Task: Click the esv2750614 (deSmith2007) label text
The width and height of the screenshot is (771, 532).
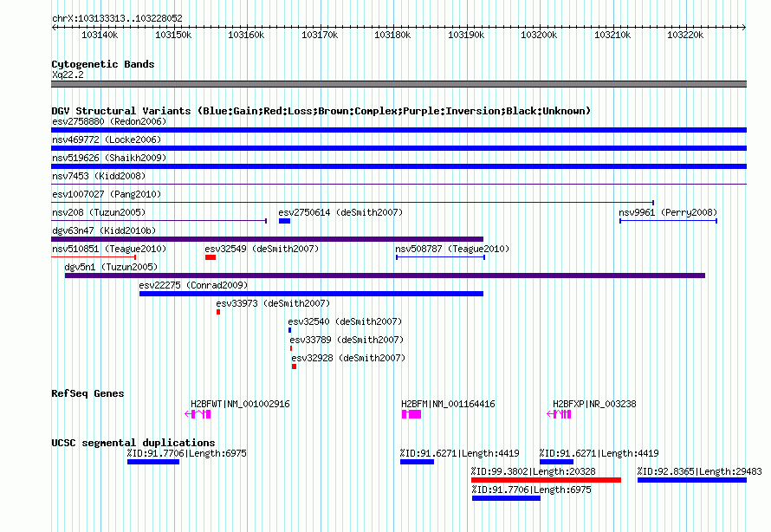Action: coord(340,212)
